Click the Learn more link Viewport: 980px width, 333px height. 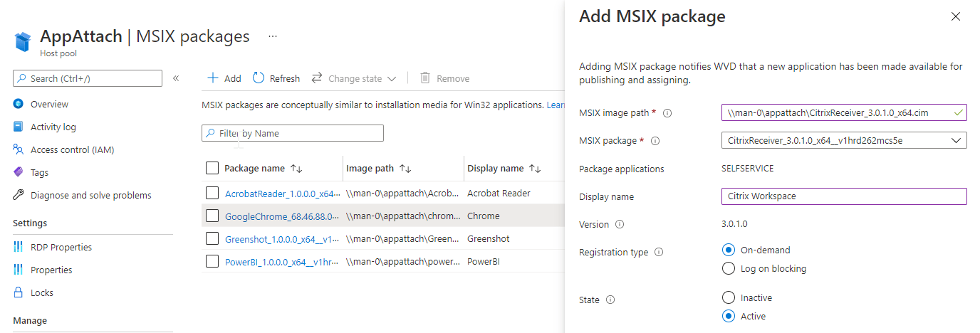tap(556, 105)
